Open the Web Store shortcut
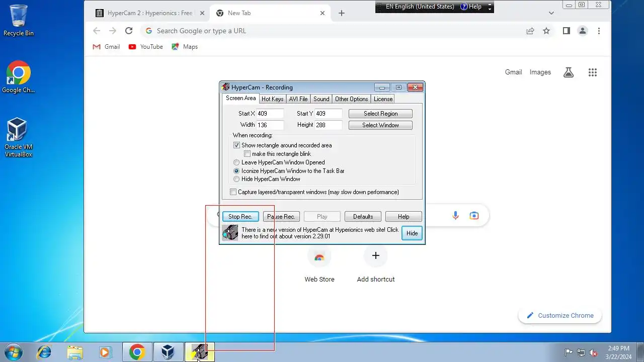 [x=319, y=264]
